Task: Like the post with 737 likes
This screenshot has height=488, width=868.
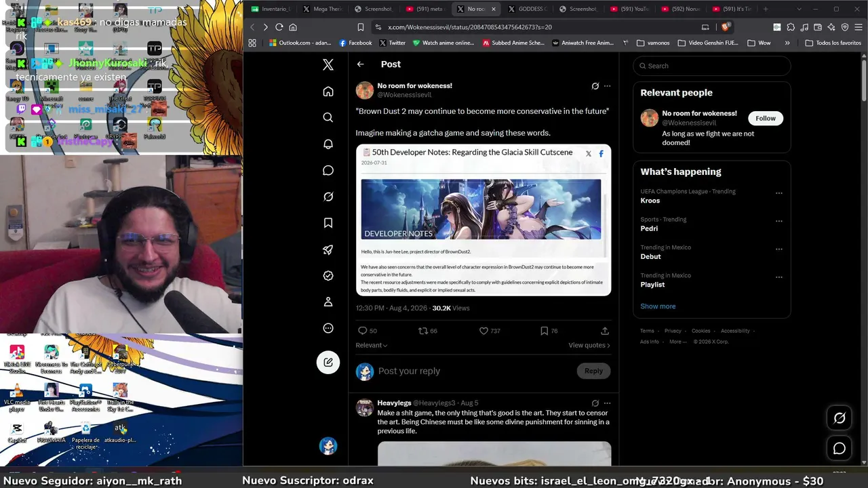Action: (x=489, y=331)
